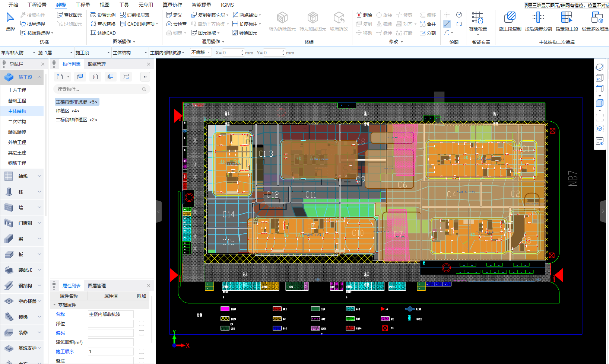The height and width of the screenshot is (364, 609).
Task: Check the 施工顺序 附加 checkbox
Action: click(142, 351)
